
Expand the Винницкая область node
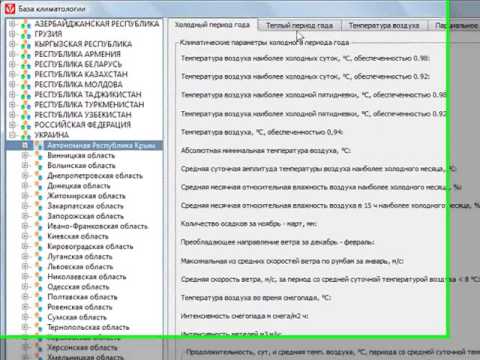point(25,155)
